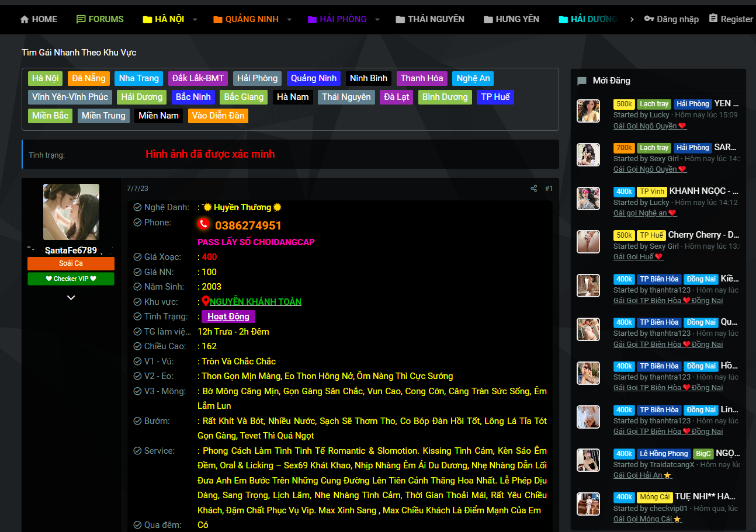Click the Home icon in the navigation bar
Image resolution: width=756 pixels, height=532 pixels.
point(25,19)
